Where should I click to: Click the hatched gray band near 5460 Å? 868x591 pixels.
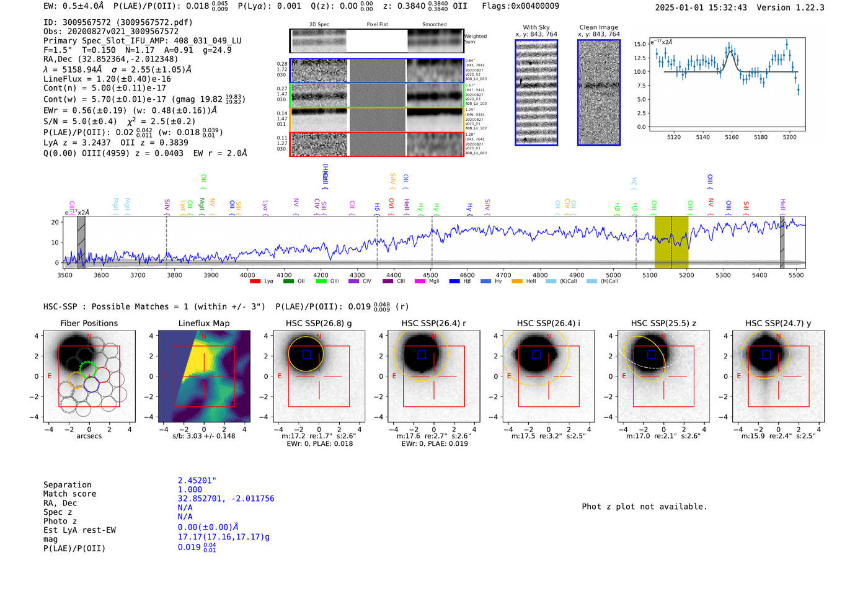point(782,242)
